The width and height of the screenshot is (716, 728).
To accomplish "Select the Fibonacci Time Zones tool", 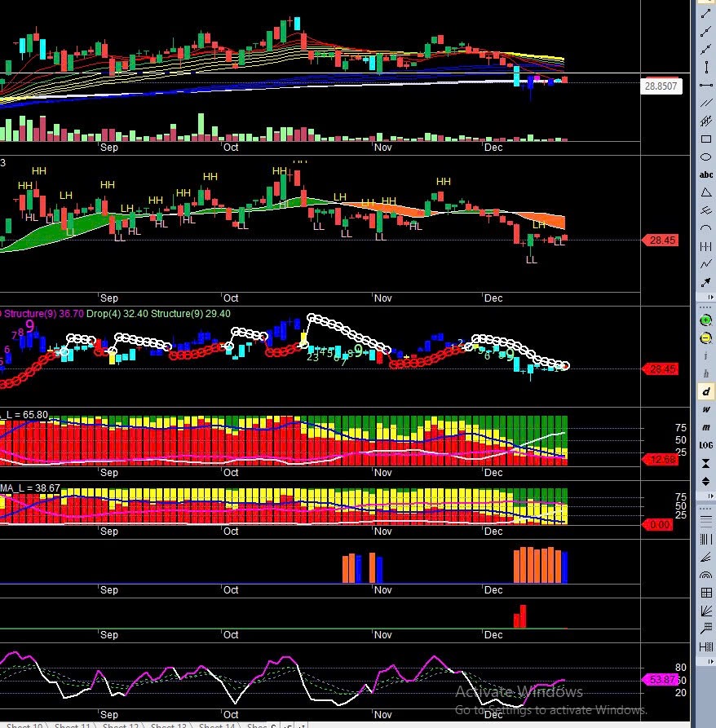I will [x=705, y=539].
